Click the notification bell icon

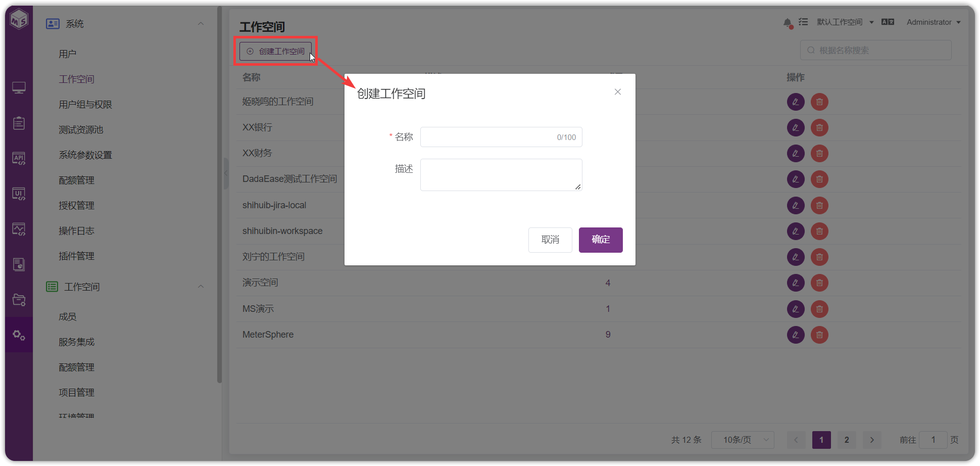(x=788, y=23)
